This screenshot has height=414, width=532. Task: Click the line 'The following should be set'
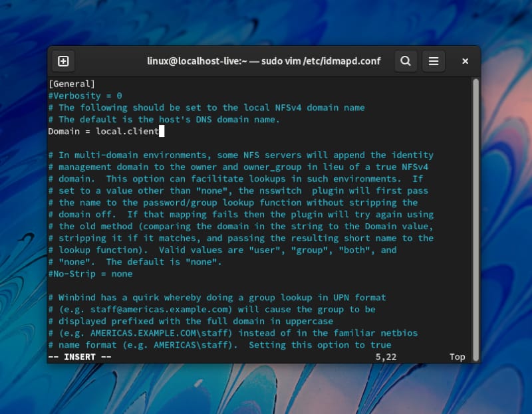[206, 108]
